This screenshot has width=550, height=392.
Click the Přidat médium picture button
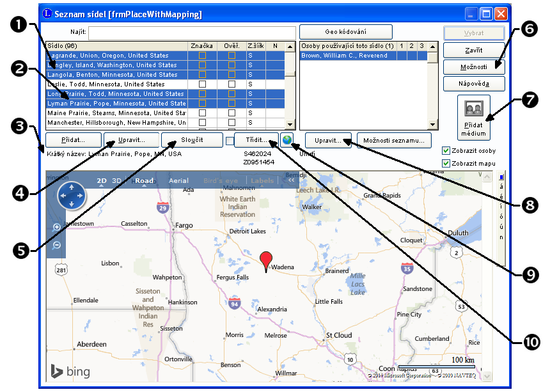[474, 117]
